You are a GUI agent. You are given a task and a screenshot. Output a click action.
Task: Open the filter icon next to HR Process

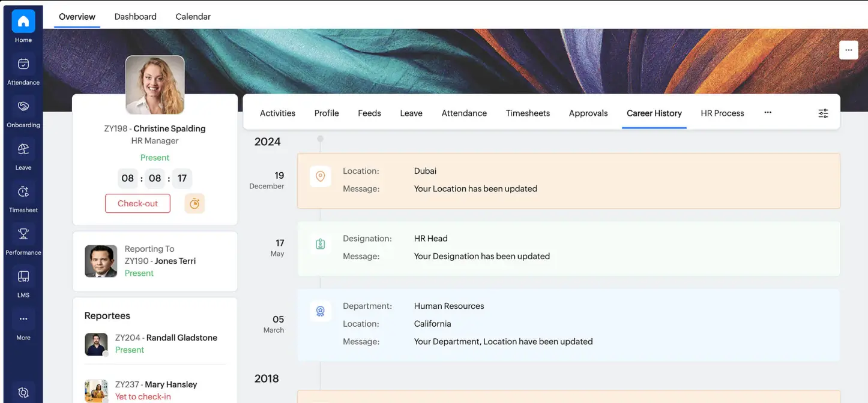[x=823, y=113]
